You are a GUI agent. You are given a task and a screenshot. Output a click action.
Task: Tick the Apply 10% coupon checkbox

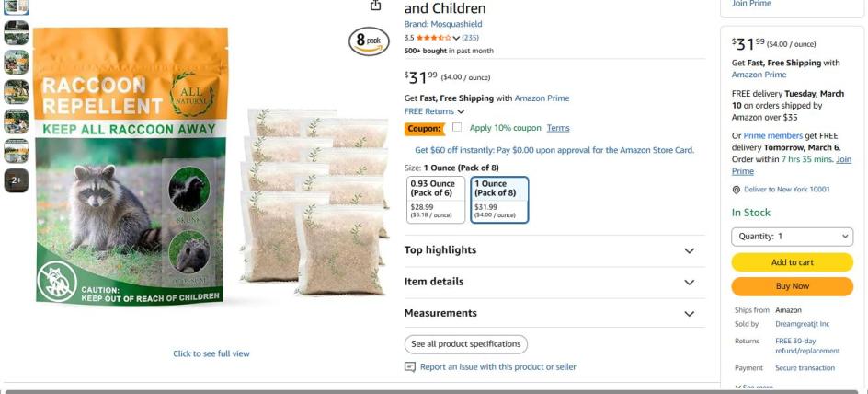(x=457, y=127)
